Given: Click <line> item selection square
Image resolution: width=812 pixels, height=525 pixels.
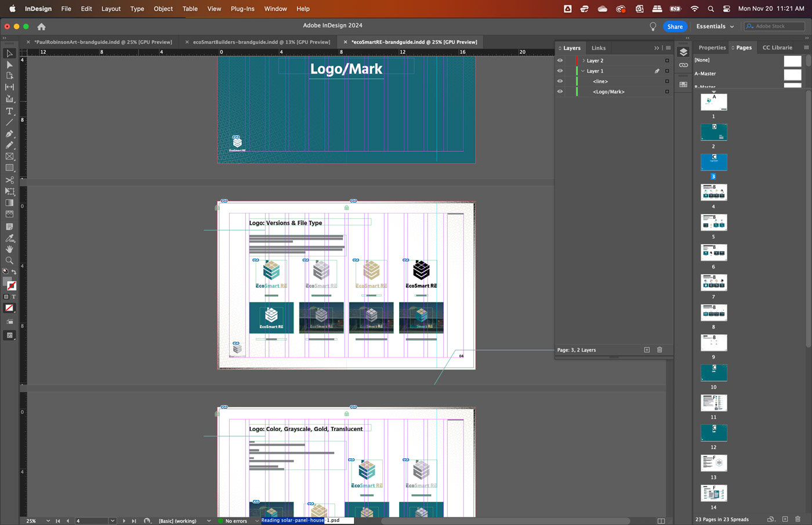Looking at the screenshot, I should (667, 81).
